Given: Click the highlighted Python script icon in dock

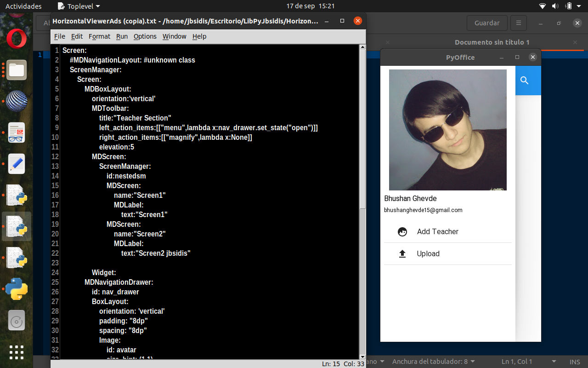Looking at the screenshot, I should [17, 226].
